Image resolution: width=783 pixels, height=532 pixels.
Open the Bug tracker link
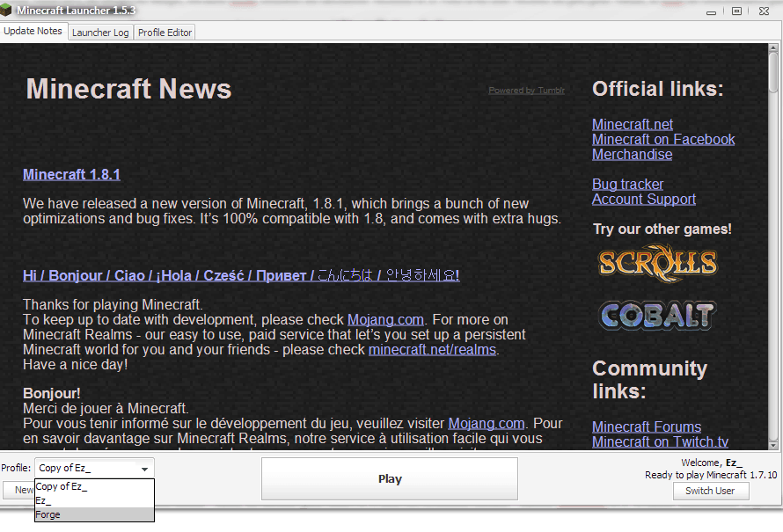point(627,184)
